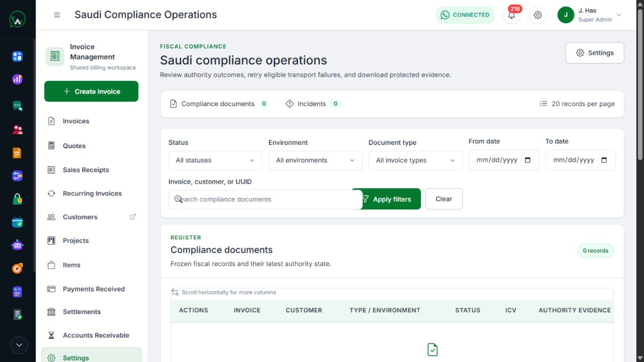The height and width of the screenshot is (362, 644).
Task: Click INVOICE column header
Action: coord(247,310)
